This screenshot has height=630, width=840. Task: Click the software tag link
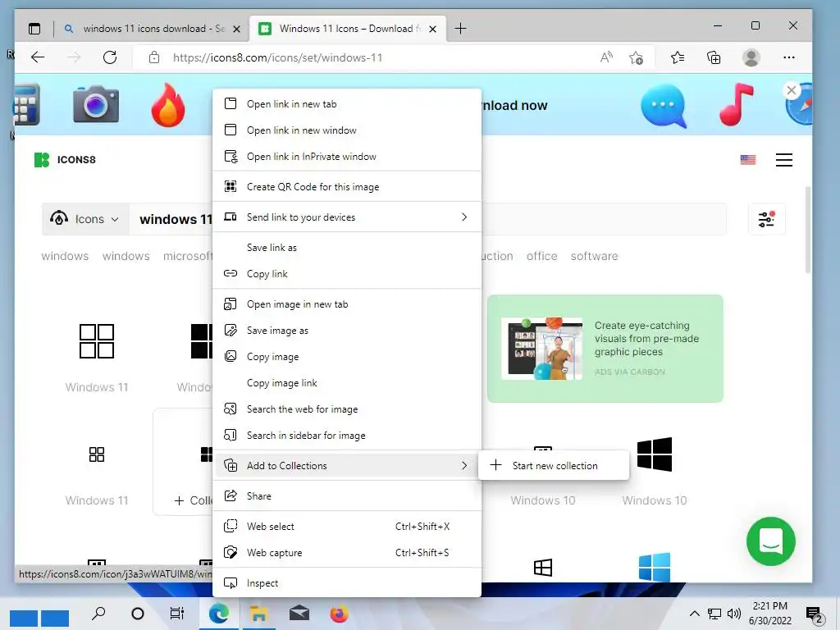tap(594, 256)
